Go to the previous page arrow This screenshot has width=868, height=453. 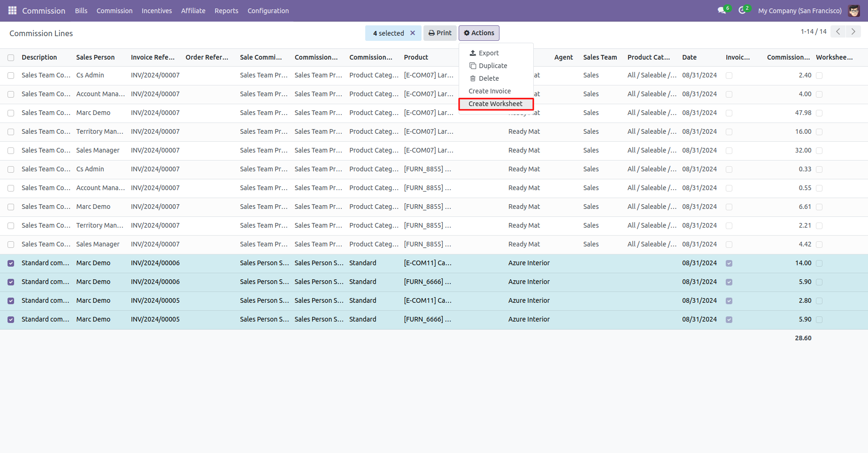click(838, 31)
